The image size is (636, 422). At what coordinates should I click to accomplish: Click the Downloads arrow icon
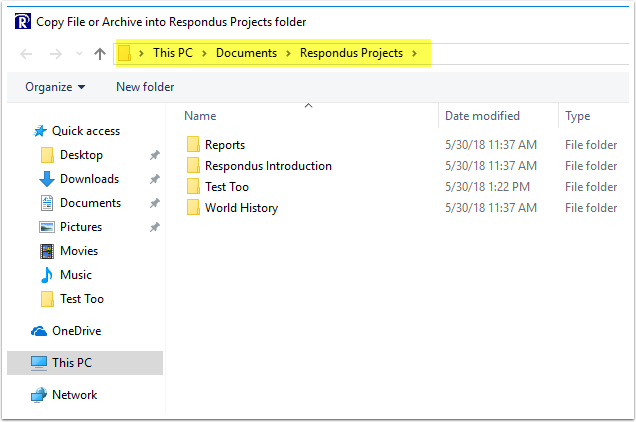coord(47,179)
